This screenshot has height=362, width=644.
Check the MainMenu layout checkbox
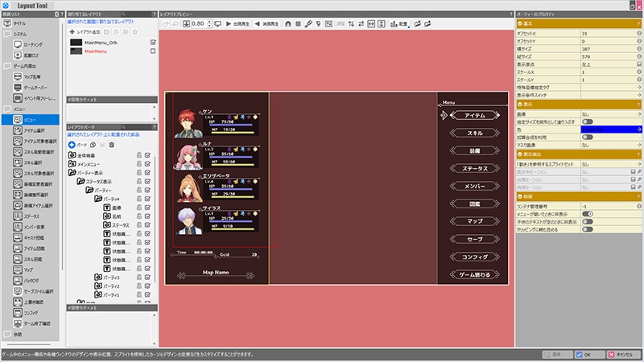coord(152,51)
